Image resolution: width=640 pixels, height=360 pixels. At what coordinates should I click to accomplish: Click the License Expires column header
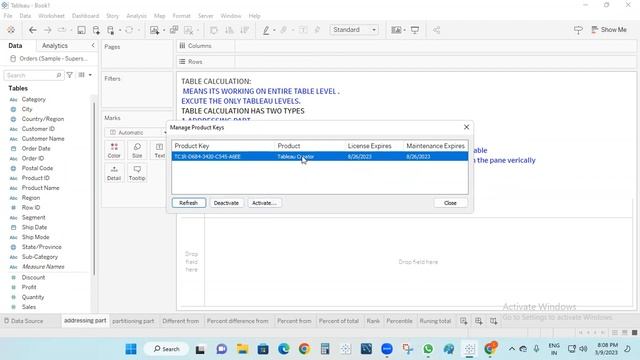point(374,146)
